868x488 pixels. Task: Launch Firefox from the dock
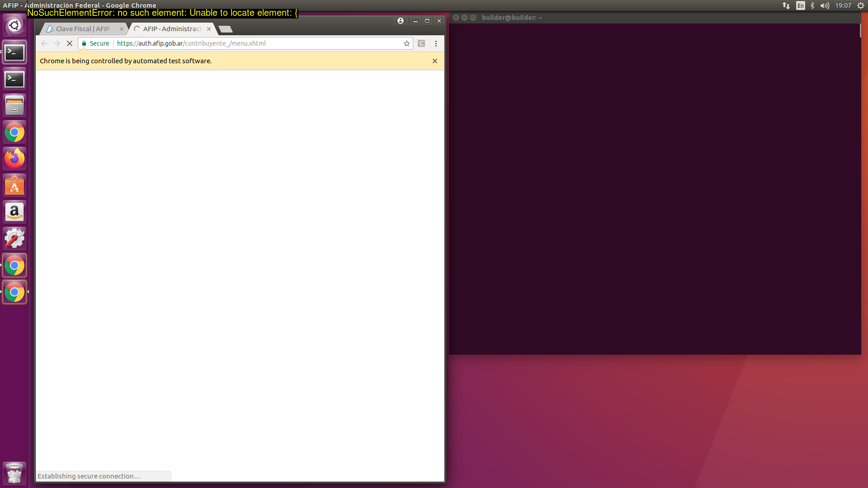[x=14, y=159]
